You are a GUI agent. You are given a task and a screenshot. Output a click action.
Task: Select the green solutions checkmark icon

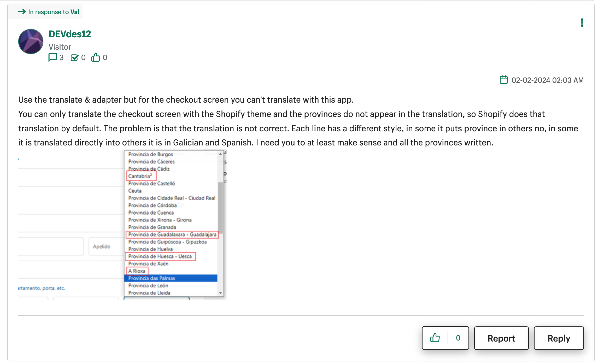pos(75,57)
